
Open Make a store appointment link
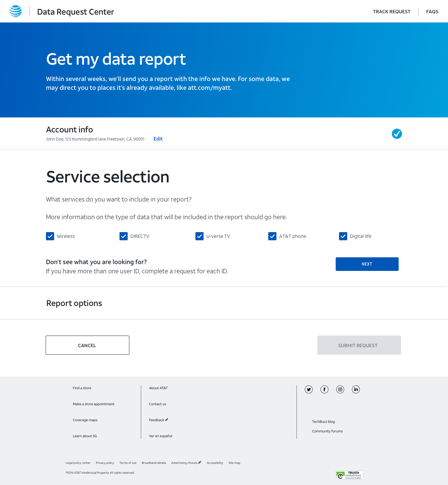point(94,404)
